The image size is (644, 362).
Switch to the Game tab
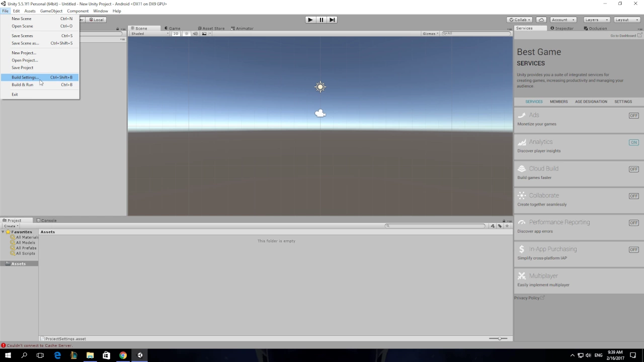[x=173, y=28]
